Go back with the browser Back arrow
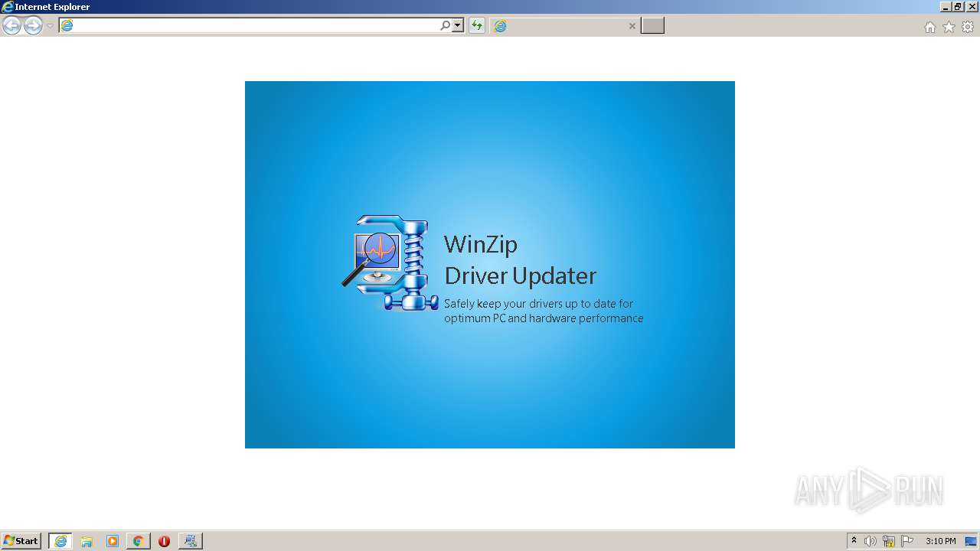Screen dimensions: 980x551 [x=11, y=26]
